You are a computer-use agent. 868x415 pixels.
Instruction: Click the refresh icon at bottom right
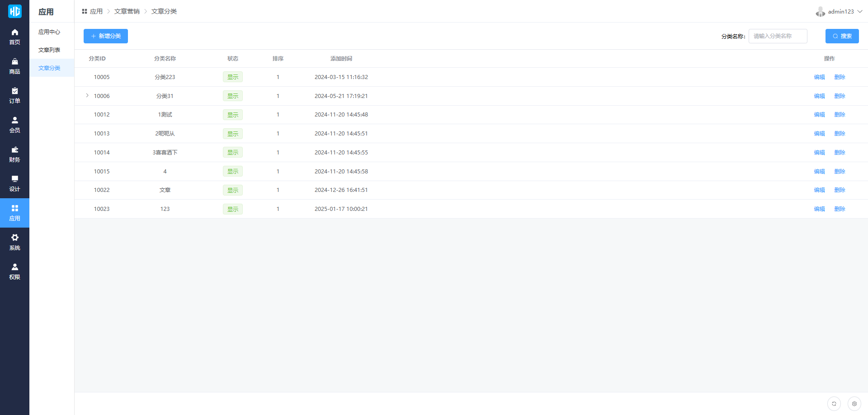[834, 404]
